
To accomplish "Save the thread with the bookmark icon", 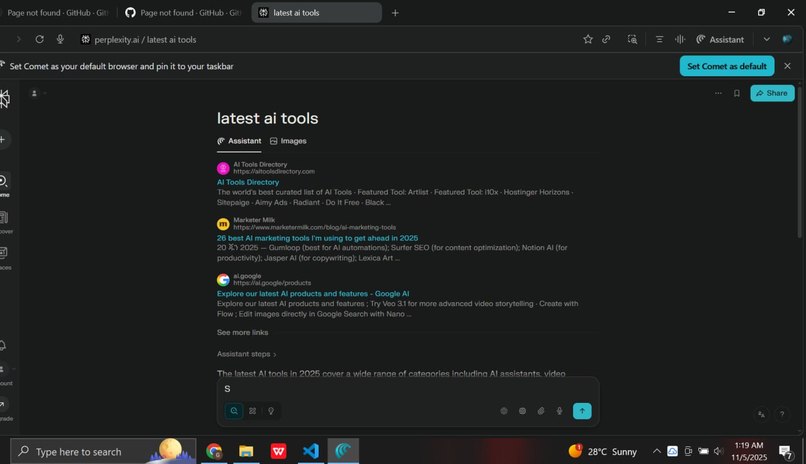I will coord(737,93).
